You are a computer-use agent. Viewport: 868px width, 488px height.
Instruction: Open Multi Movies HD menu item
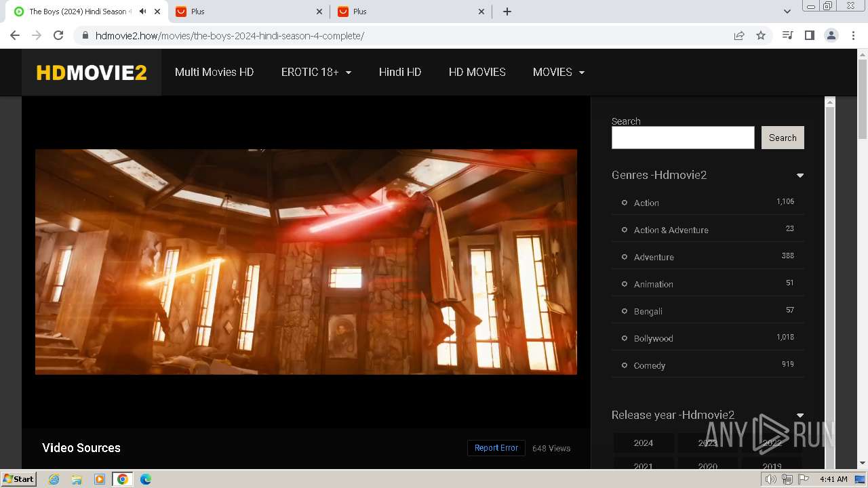click(214, 72)
